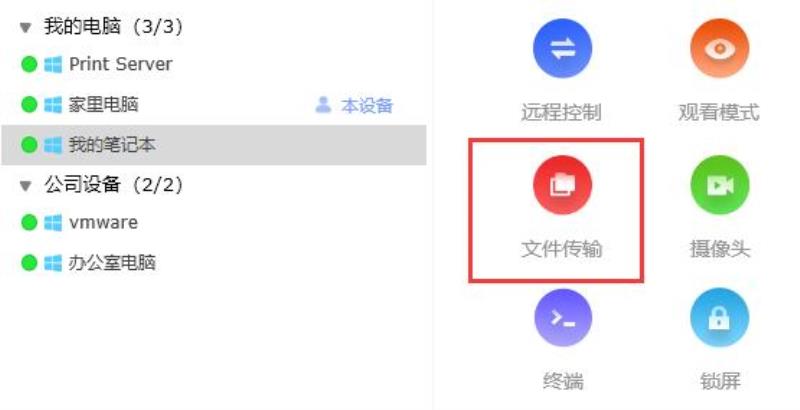Click the green status dot for 办公室电脑
The image size is (800, 410).
tap(30, 263)
